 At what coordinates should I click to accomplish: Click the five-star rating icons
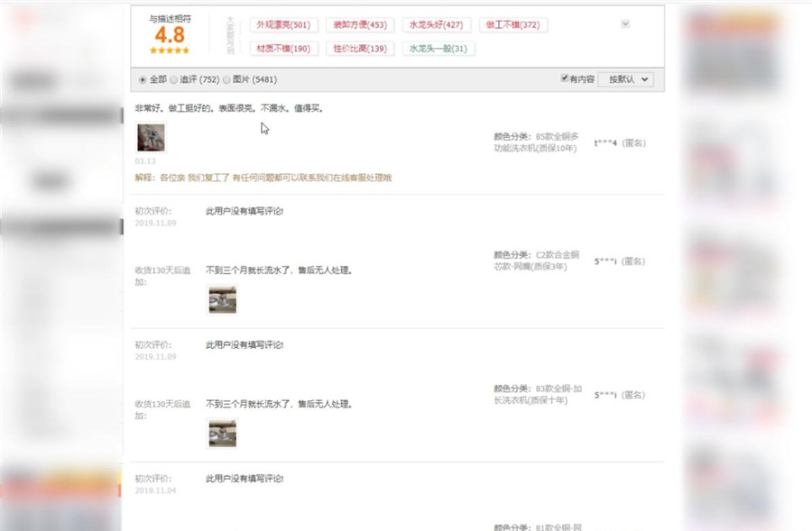[170, 50]
